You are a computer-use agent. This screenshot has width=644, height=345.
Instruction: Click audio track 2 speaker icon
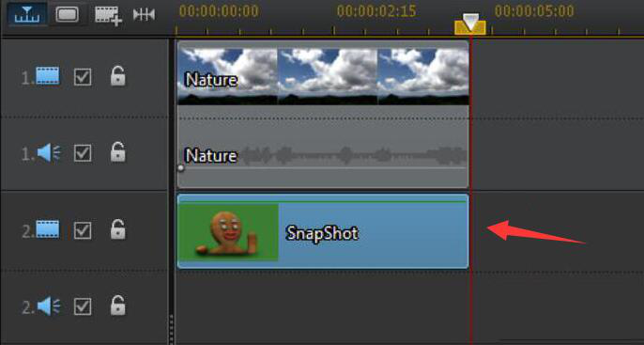pos(49,306)
